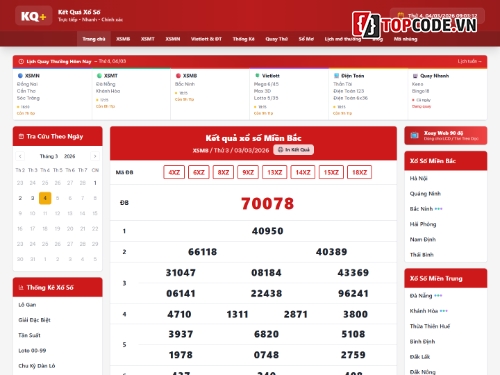Open Đà Nẵng in the Xổ Số Miền Trung sidebar
This screenshot has width=500, height=375.
(421, 296)
